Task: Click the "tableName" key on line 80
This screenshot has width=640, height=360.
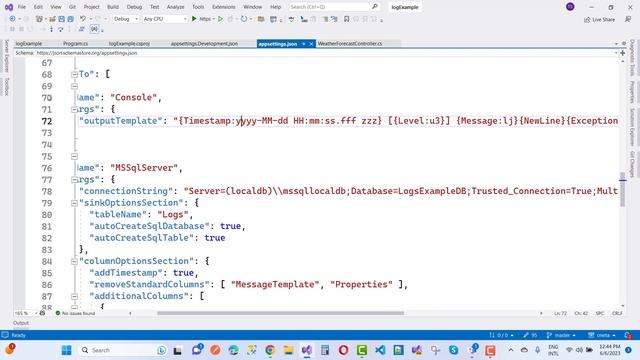Action: click(x=118, y=215)
